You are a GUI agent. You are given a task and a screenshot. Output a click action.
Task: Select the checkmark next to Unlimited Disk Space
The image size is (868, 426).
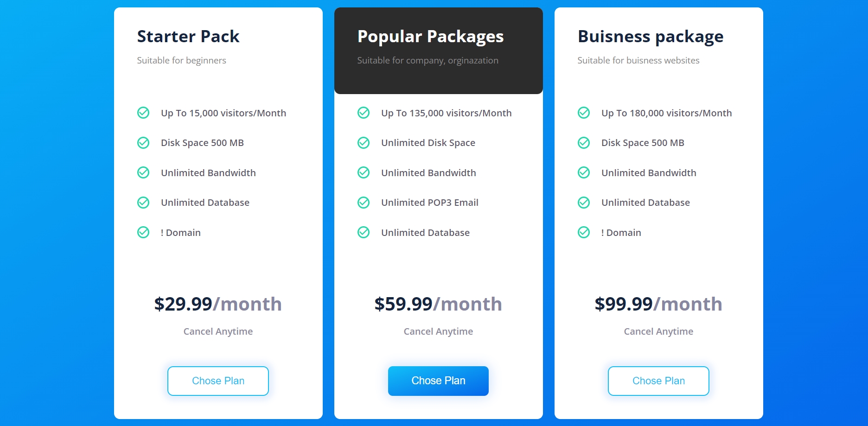click(x=364, y=143)
